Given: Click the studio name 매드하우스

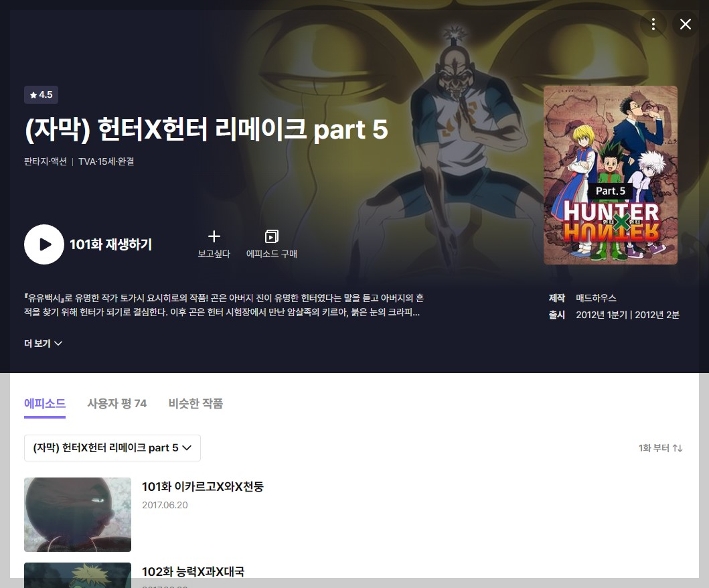Looking at the screenshot, I should click(x=596, y=298).
